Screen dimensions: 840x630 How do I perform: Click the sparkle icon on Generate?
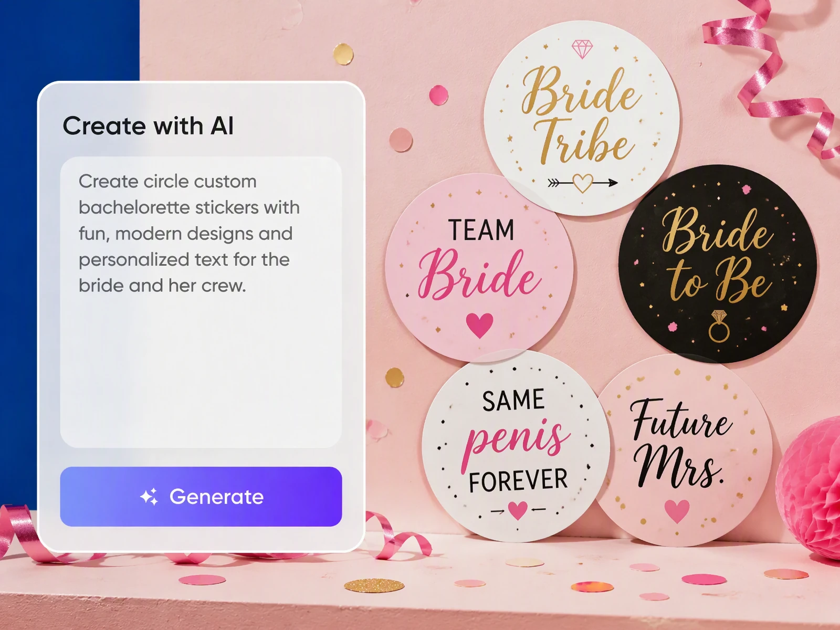149,497
